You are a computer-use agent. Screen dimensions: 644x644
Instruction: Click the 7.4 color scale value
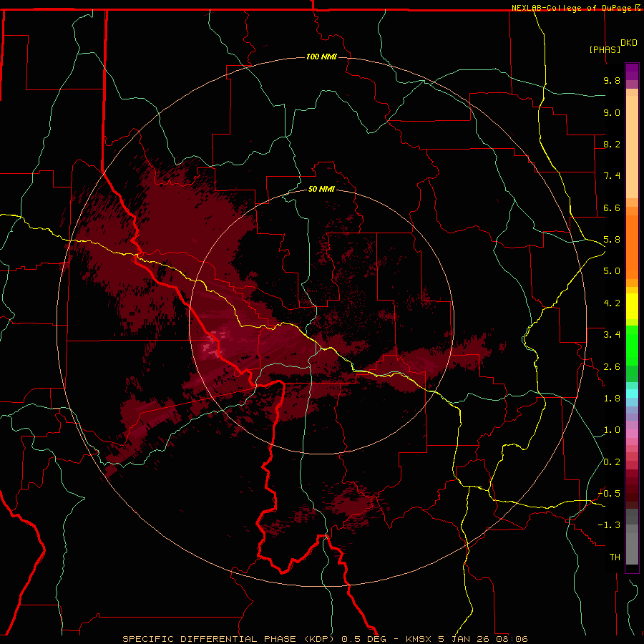[612, 176]
